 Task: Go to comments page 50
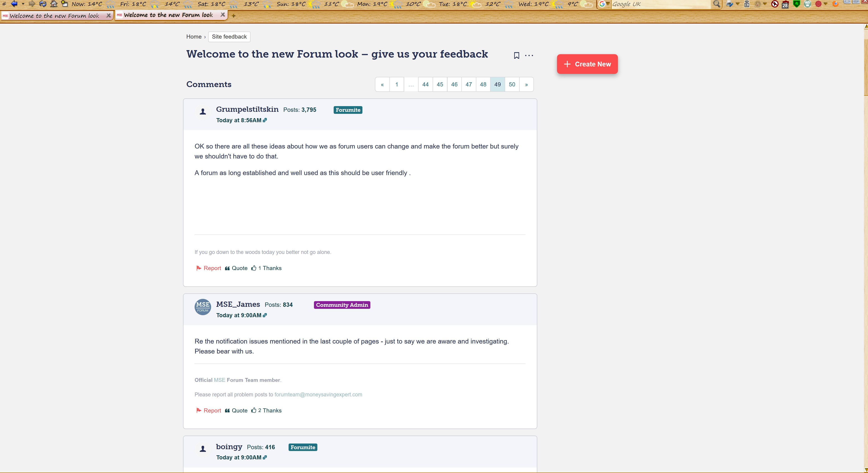coord(512,84)
